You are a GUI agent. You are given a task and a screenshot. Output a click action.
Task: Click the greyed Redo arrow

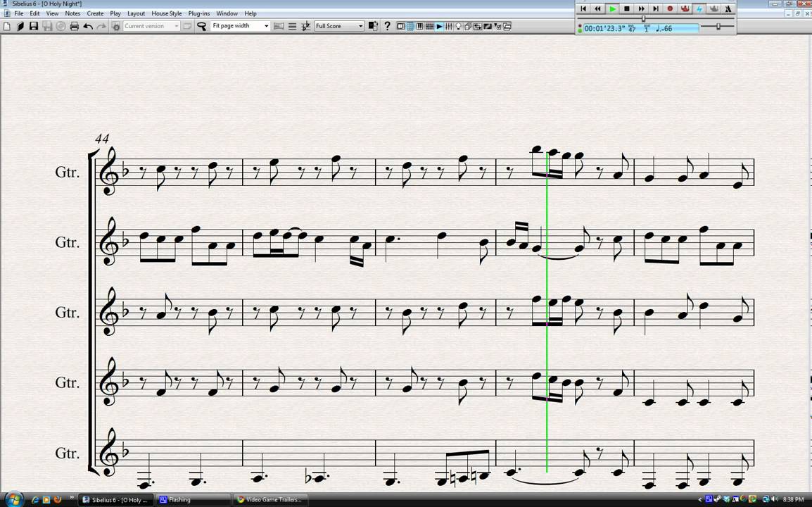(101, 26)
